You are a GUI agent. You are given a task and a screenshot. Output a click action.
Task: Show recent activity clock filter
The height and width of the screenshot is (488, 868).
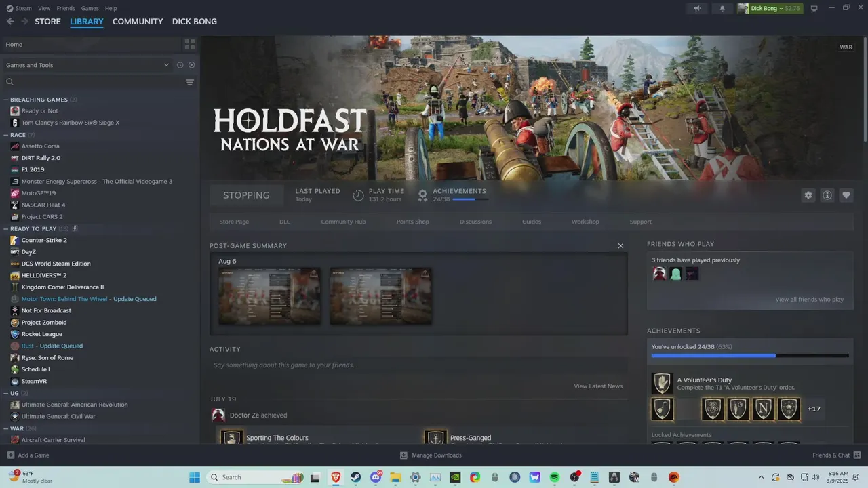pyautogui.click(x=180, y=65)
